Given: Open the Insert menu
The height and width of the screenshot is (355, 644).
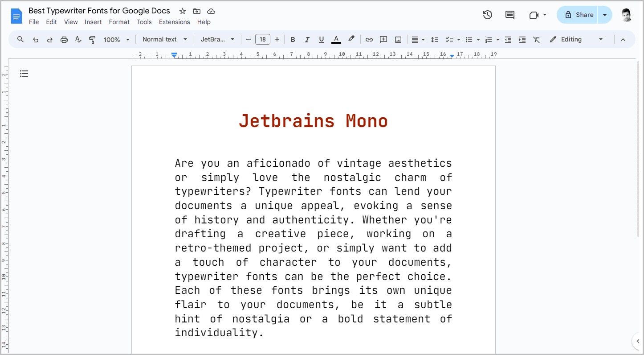Looking at the screenshot, I should (93, 22).
